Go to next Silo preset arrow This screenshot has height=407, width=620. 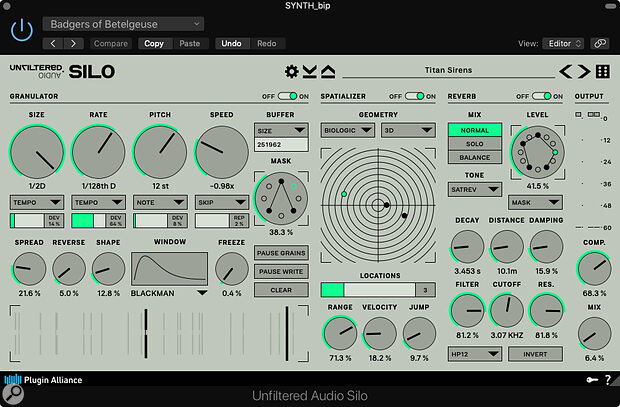click(584, 72)
